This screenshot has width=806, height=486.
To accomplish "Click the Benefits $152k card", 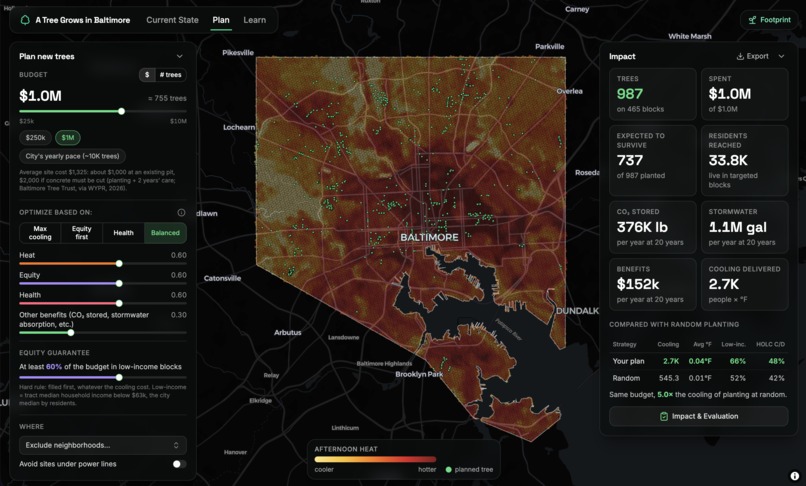I will (x=653, y=284).
